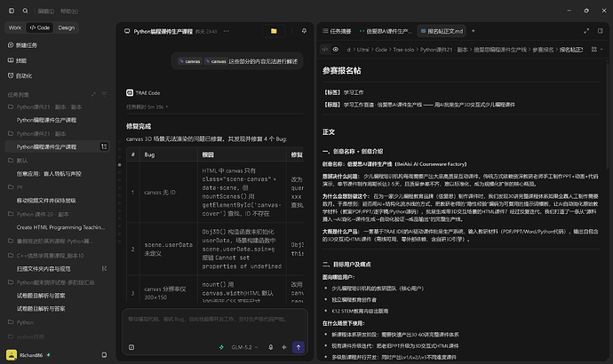
Task: Click the split layout icon at top right
Action: [601, 31]
